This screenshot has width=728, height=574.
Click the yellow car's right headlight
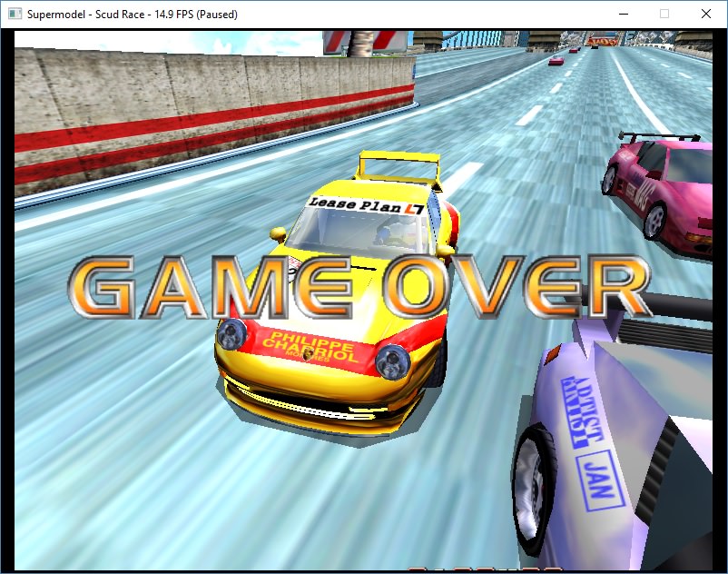(393, 361)
